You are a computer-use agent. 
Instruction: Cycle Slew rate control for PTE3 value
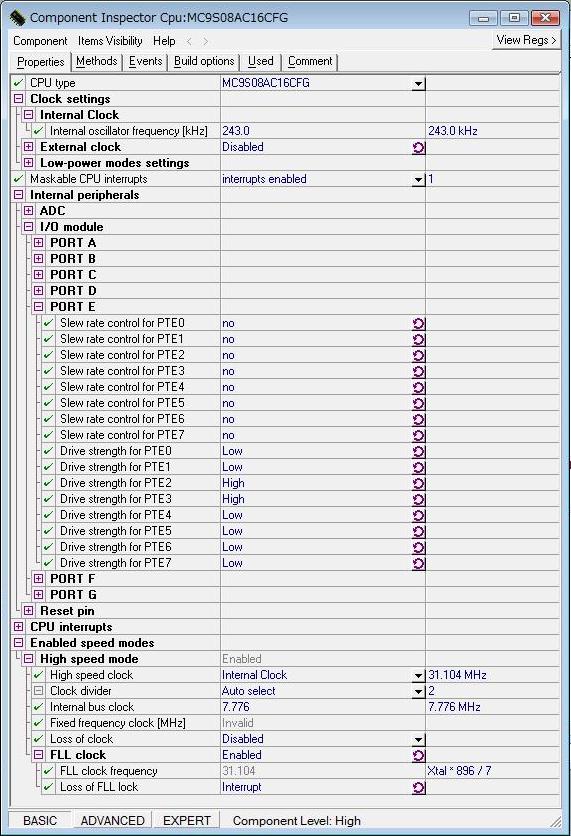coord(419,372)
